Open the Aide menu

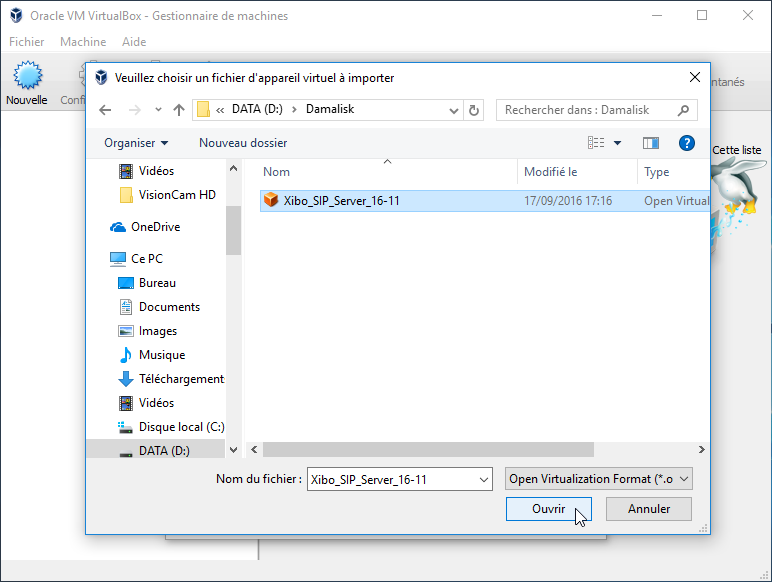point(134,42)
